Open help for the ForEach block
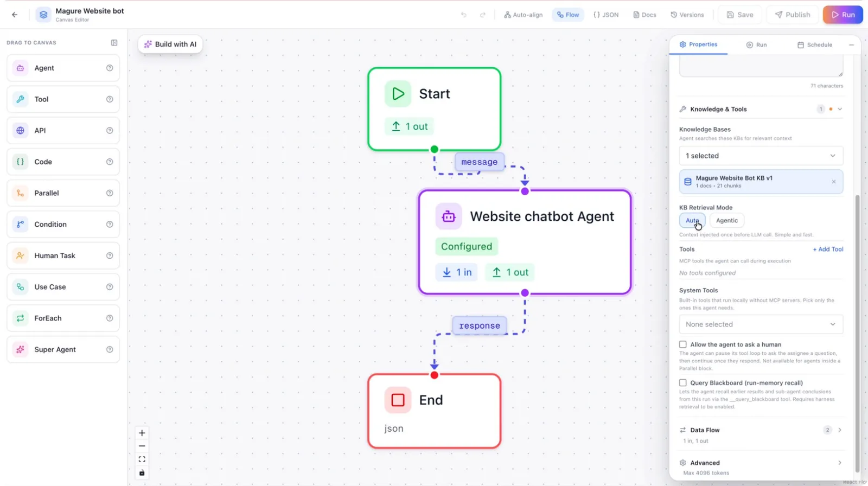868x486 pixels. pyautogui.click(x=110, y=318)
